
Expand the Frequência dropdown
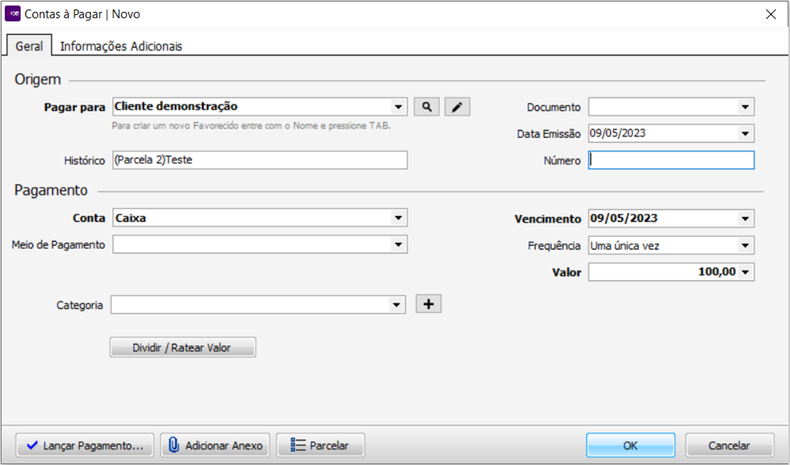point(746,245)
